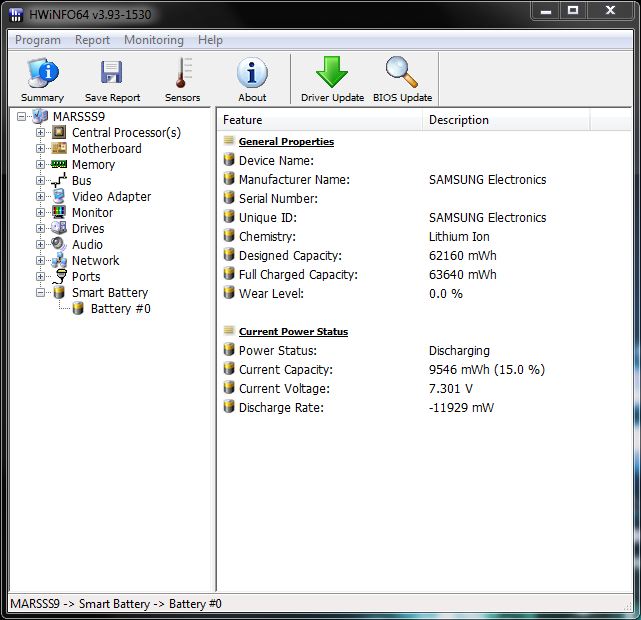Expand the Ports node
Screen dimensions: 641x620
40,276
